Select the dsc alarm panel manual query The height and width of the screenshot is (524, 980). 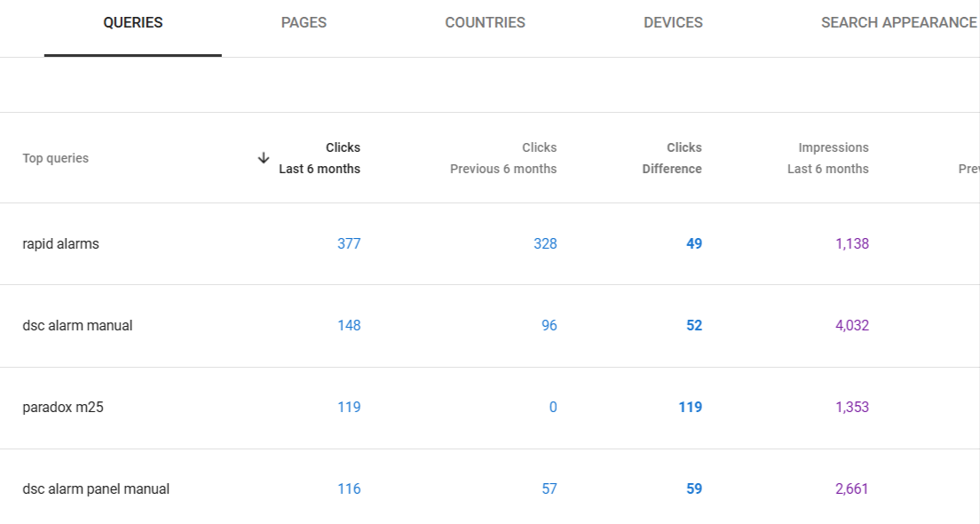tap(96, 489)
